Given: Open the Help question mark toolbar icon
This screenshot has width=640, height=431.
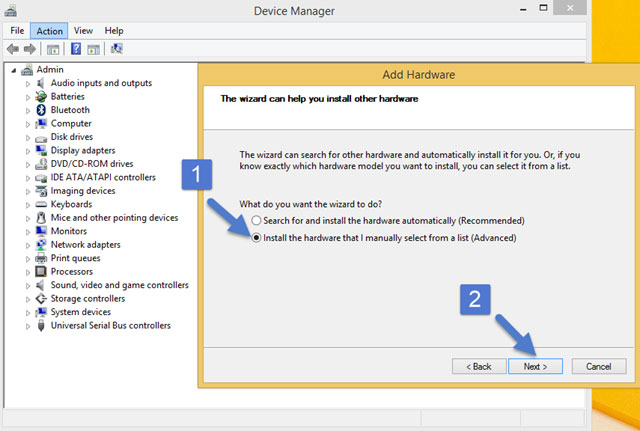Looking at the screenshot, I should tap(76, 49).
